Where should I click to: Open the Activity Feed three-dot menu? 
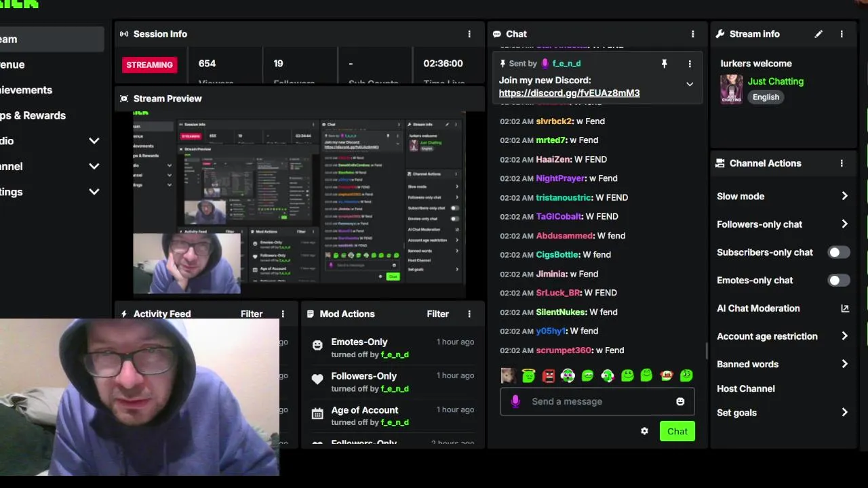point(283,314)
